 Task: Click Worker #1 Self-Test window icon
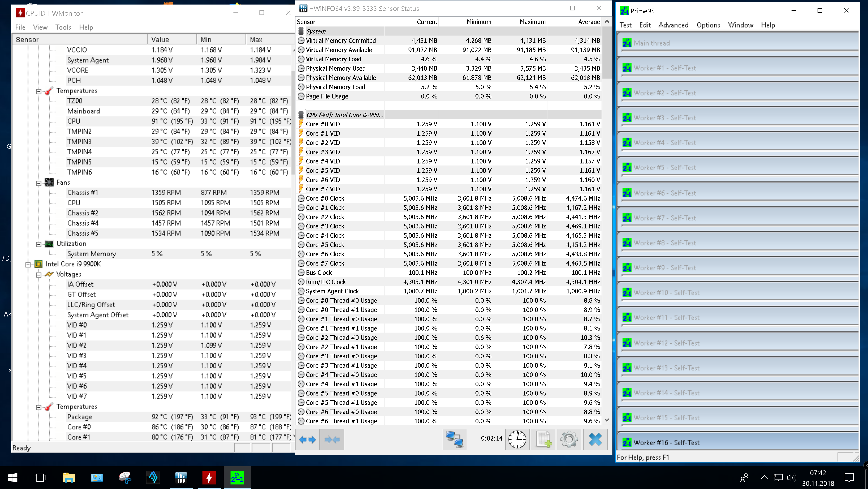point(627,68)
